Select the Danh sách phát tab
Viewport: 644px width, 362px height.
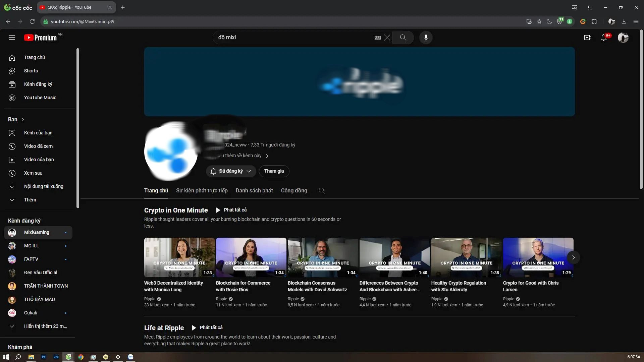[x=254, y=190]
